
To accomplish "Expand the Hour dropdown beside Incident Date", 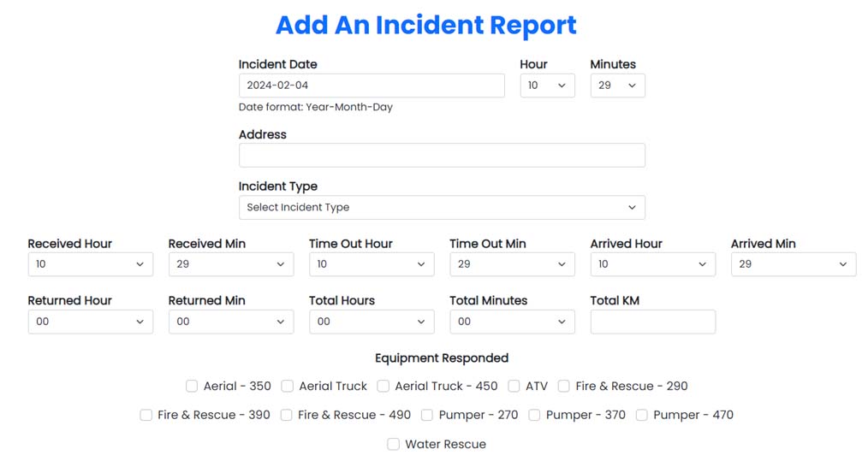I will click(547, 86).
